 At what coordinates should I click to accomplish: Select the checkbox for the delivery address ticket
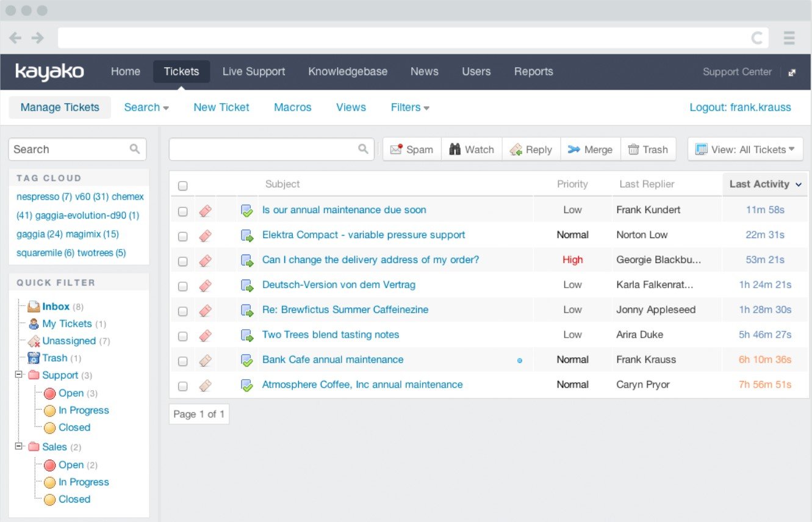coord(182,261)
